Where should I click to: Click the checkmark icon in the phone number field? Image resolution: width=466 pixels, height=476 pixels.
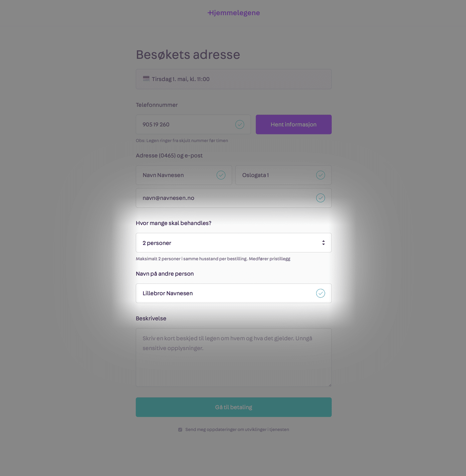click(x=240, y=124)
